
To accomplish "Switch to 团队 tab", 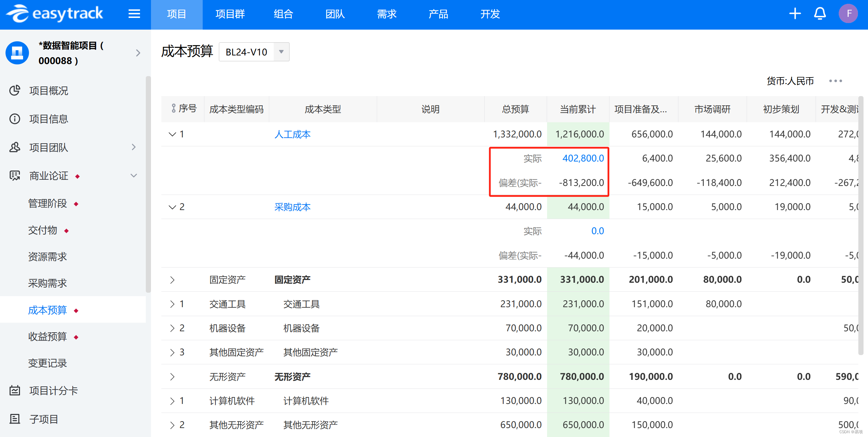I will point(335,14).
